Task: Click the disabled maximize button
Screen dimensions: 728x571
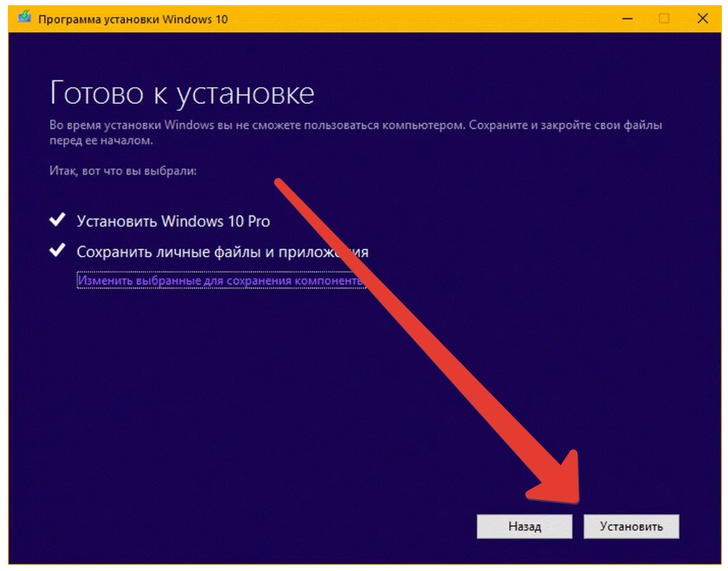Action: point(664,18)
